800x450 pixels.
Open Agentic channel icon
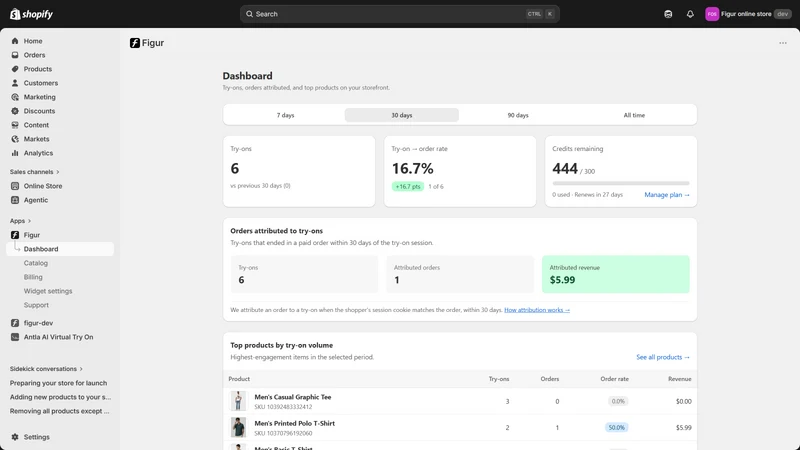pyautogui.click(x=15, y=200)
